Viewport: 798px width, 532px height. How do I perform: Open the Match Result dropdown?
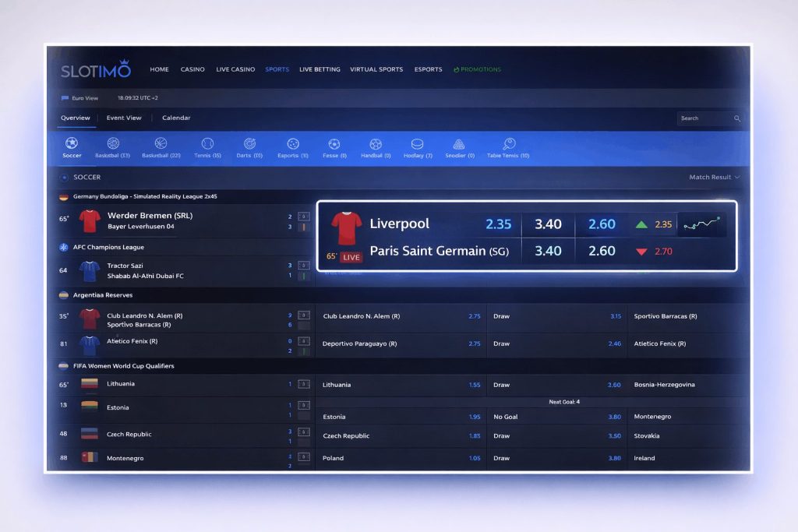pos(714,177)
